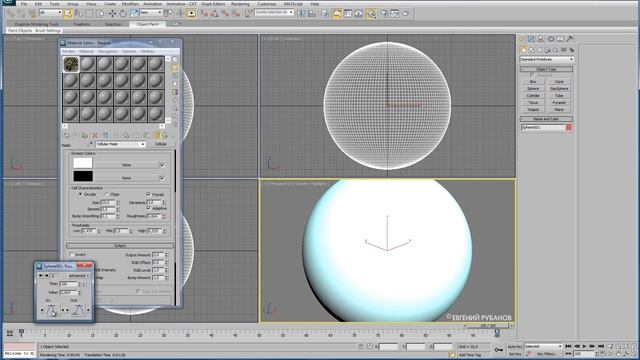Image resolution: width=640 pixels, height=360 pixels.
Task: Select the Scale tool in main toolbar
Action: tap(134, 13)
